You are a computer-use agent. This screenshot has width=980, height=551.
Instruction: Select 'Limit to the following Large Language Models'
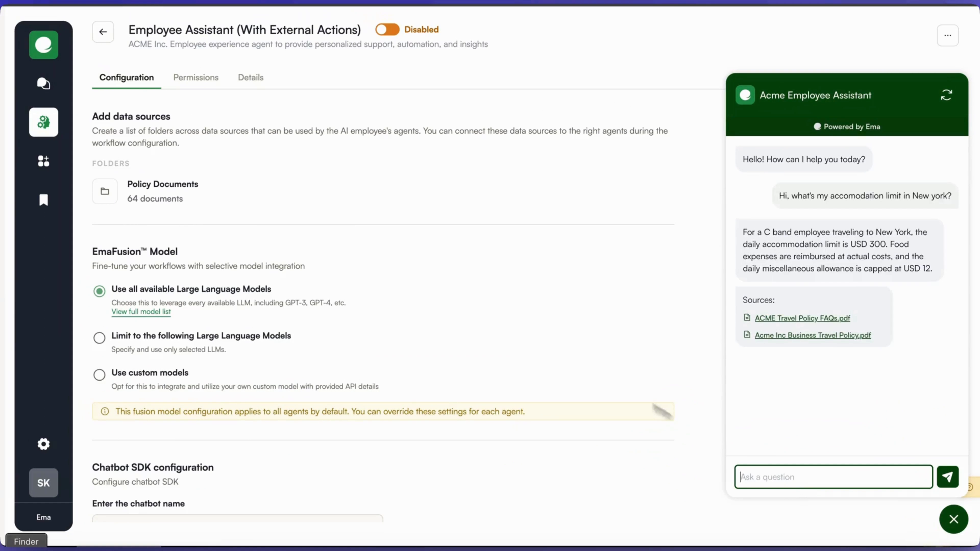click(x=99, y=337)
